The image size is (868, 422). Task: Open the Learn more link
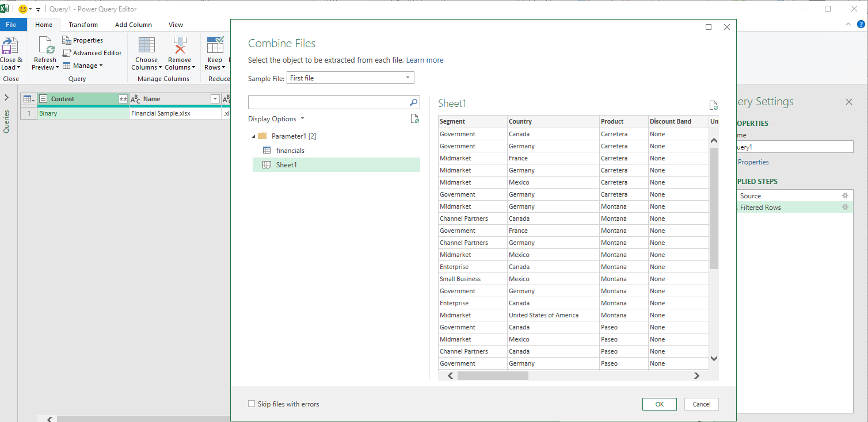(x=425, y=60)
